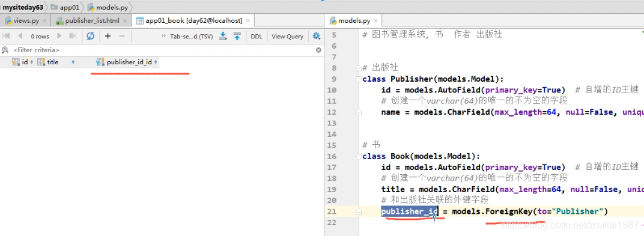Image resolution: width=644 pixels, height=236 pixels.
Task: Go to previous page of rows
Action: click(x=20, y=36)
